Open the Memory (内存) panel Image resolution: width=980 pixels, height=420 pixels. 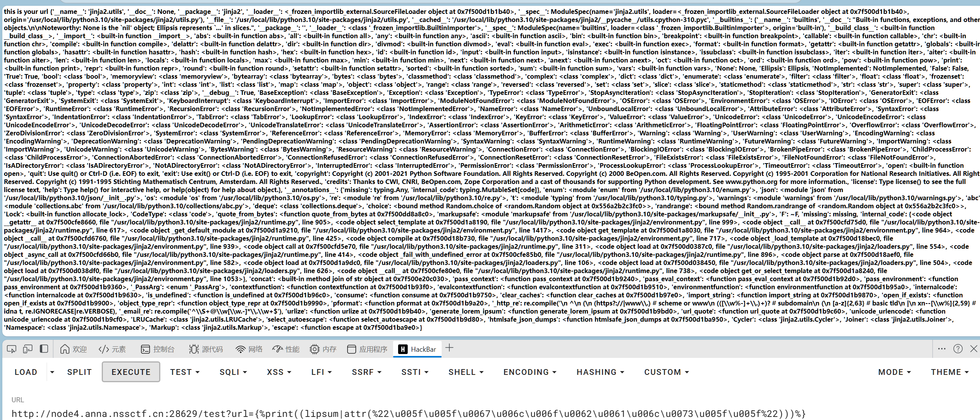323,349
